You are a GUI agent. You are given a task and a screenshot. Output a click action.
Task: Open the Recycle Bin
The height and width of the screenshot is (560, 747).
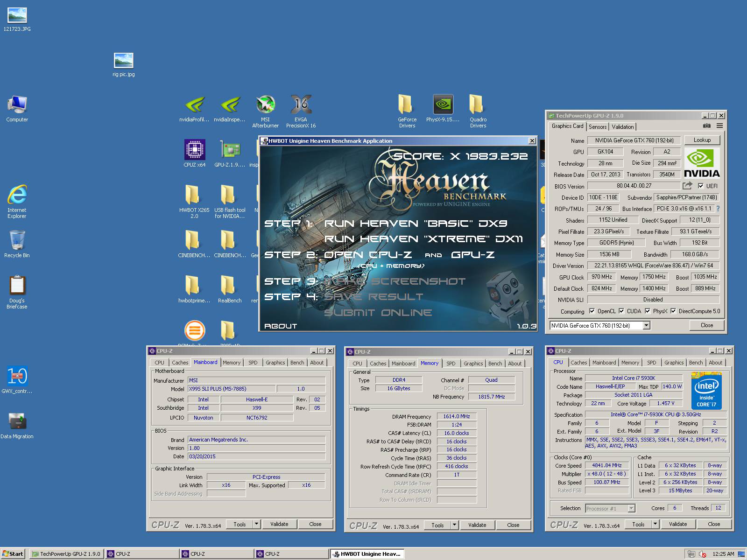17,244
